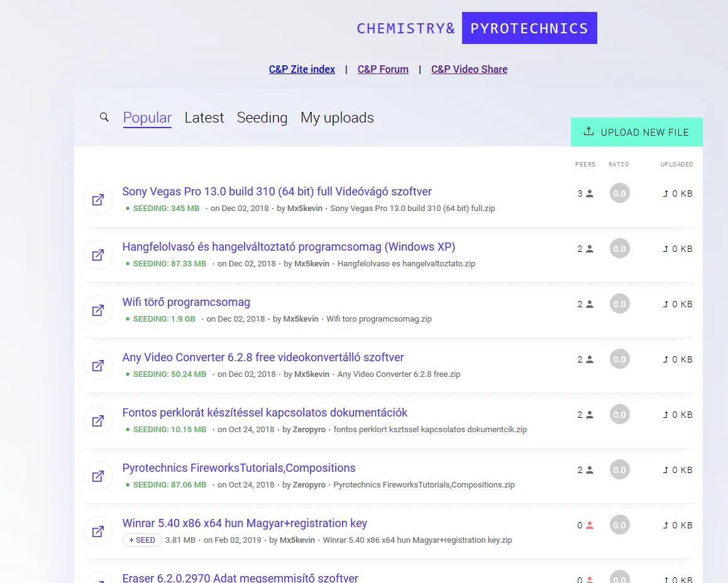The width and height of the screenshot is (728, 583).
Task: Download Winrar 5.40 registration key.zip file
Action: point(417,540)
